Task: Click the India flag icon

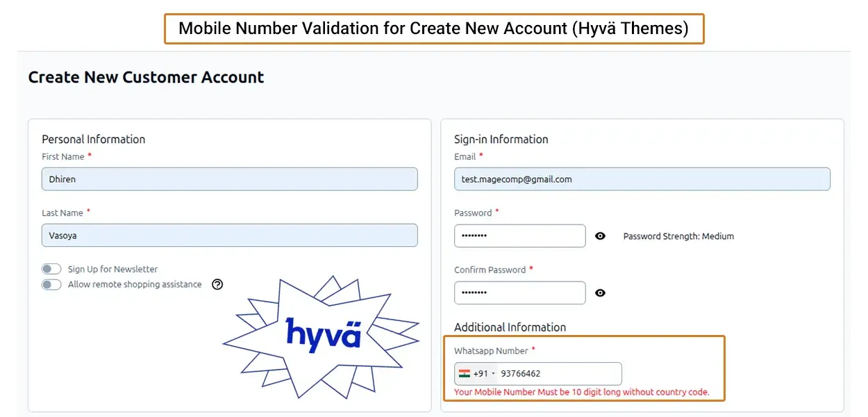Action: point(465,373)
